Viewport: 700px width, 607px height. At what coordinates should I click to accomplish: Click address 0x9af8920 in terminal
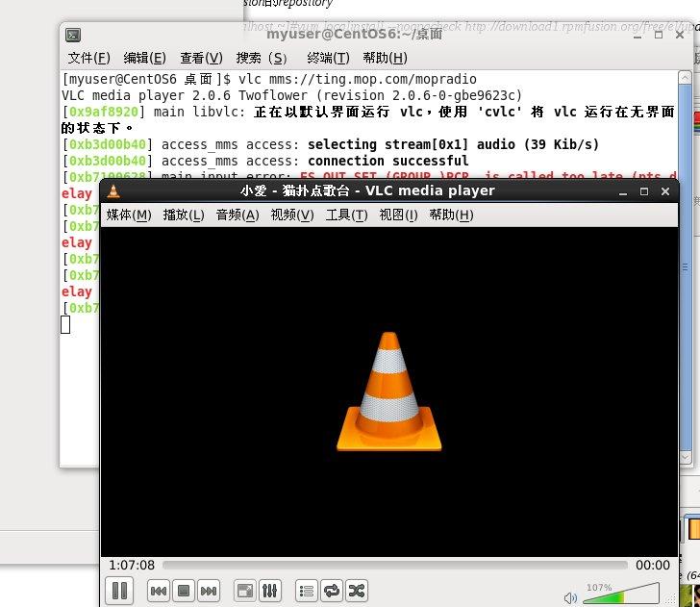pos(104,112)
